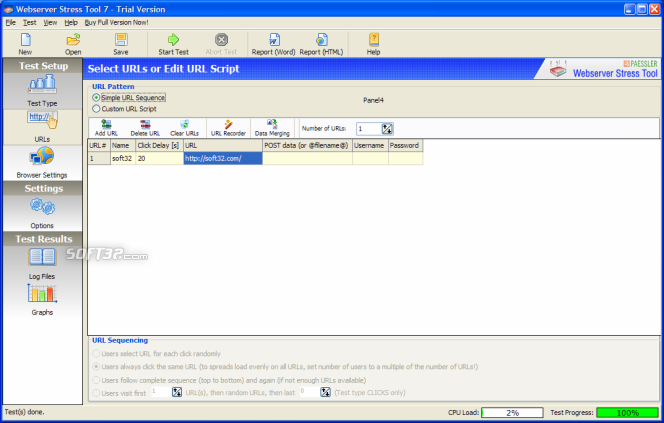Click the empty Username cell in row 1
Viewport: 664px width, 423px height.
[370, 158]
